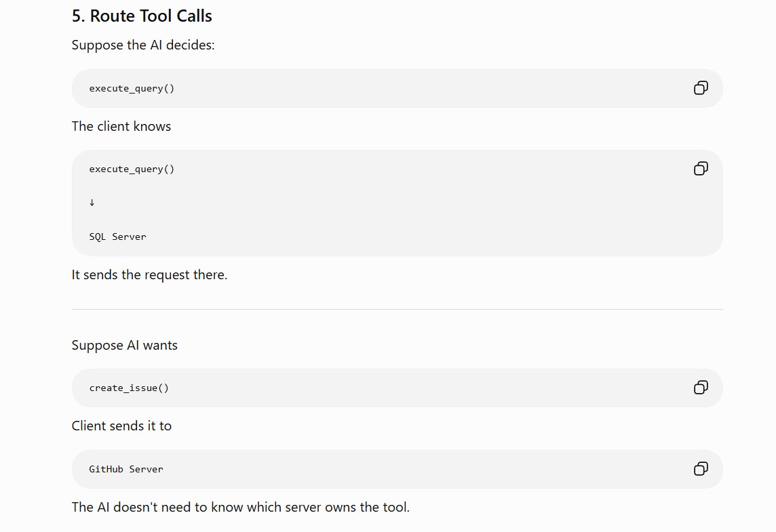Copy the first execute_query() code block

[x=700, y=88]
